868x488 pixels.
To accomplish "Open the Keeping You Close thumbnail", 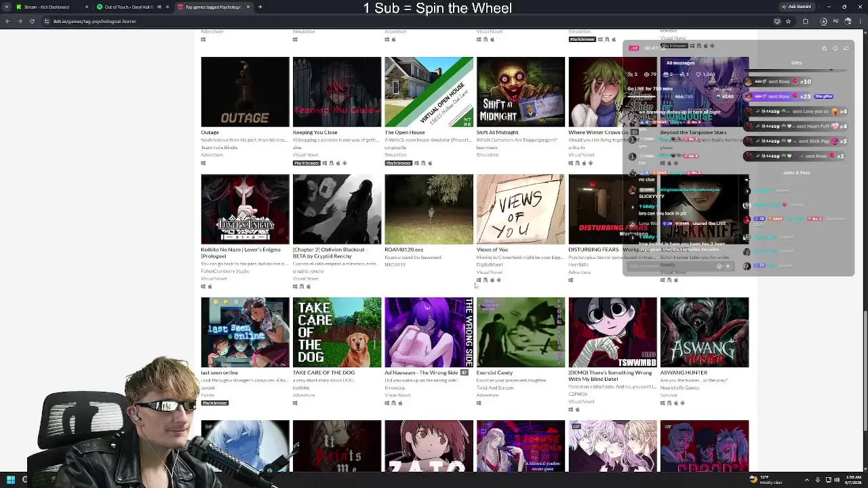I will click(x=337, y=91).
